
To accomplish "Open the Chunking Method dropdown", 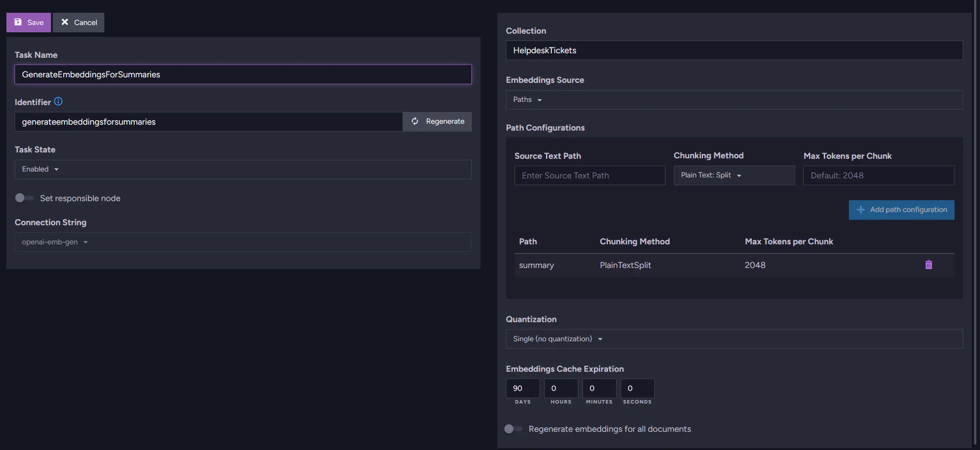I will 734,175.
